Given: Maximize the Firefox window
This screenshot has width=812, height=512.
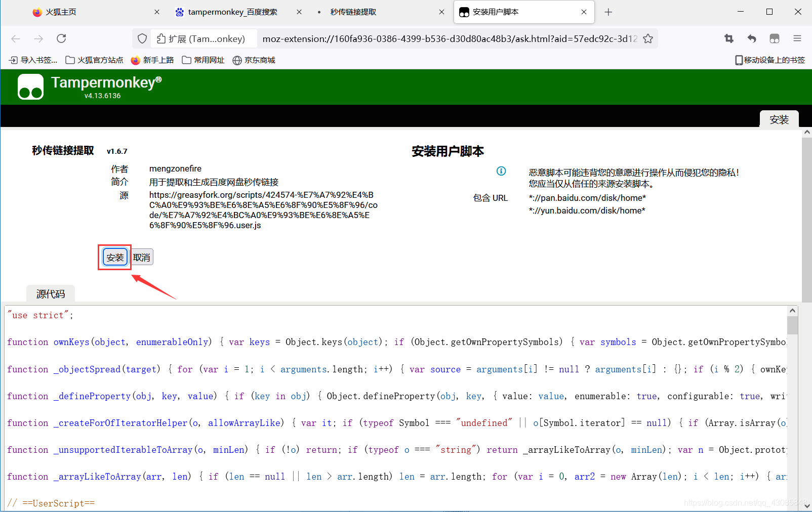Looking at the screenshot, I should [769, 12].
